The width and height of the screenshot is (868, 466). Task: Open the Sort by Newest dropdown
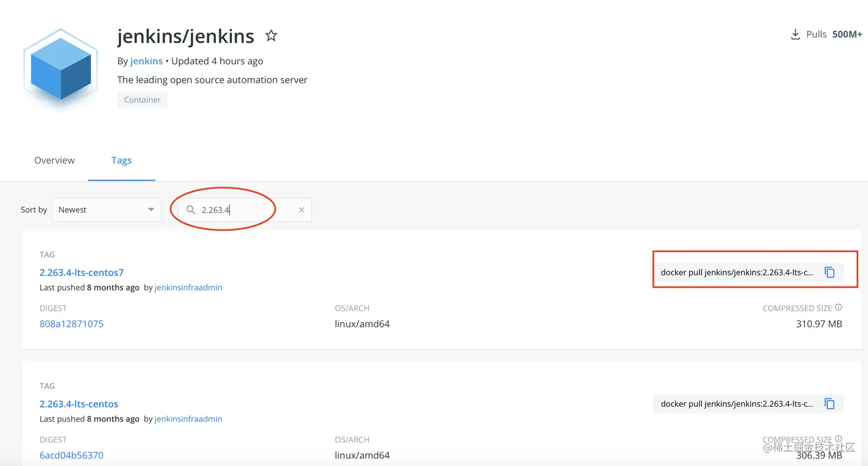[107, 210]
